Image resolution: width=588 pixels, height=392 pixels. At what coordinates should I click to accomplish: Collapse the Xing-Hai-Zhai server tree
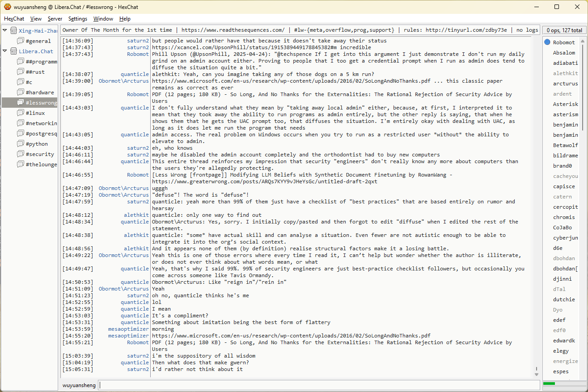pyautogui.click(x=5, y=30)
